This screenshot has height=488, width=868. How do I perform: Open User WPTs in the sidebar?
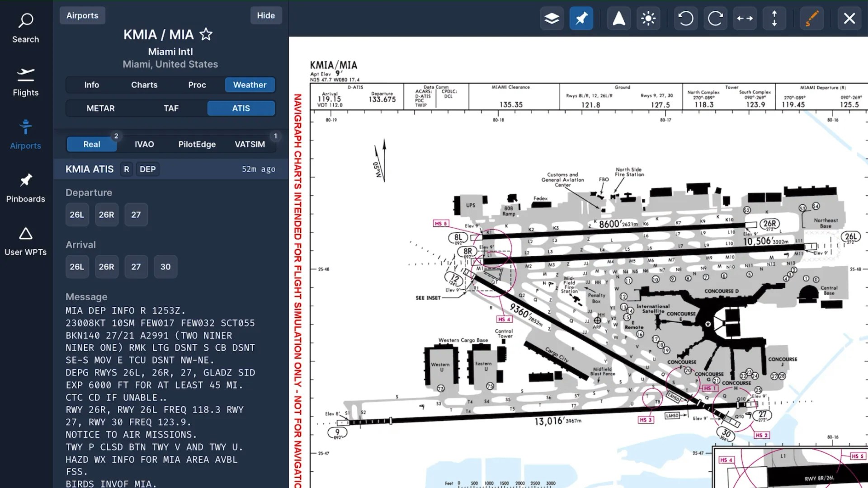coord(25,241)
